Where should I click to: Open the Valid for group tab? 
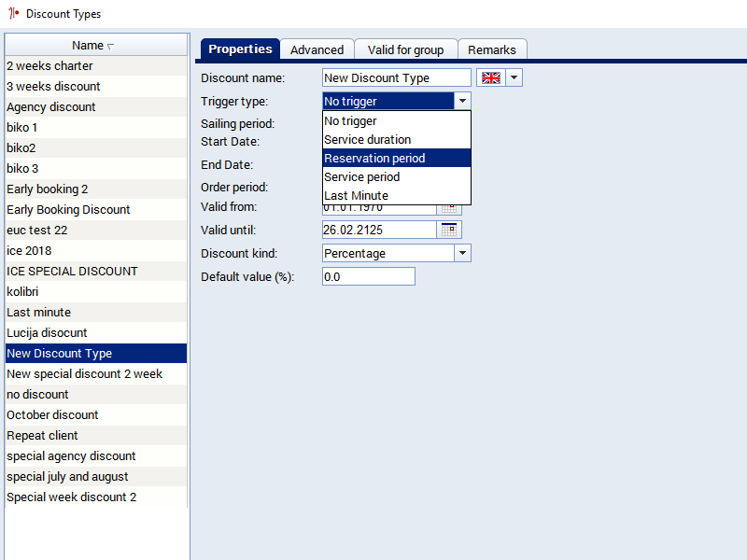405,49
